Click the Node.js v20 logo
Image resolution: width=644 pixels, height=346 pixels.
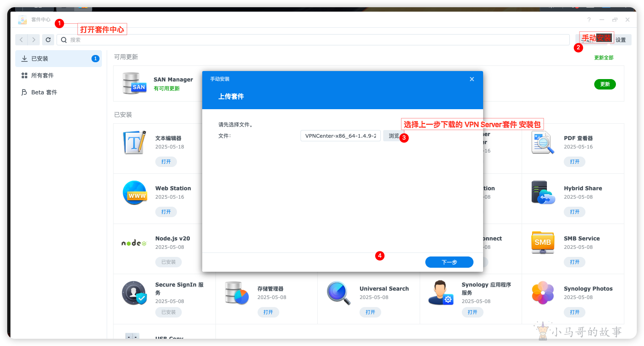[x=134, y=243]
